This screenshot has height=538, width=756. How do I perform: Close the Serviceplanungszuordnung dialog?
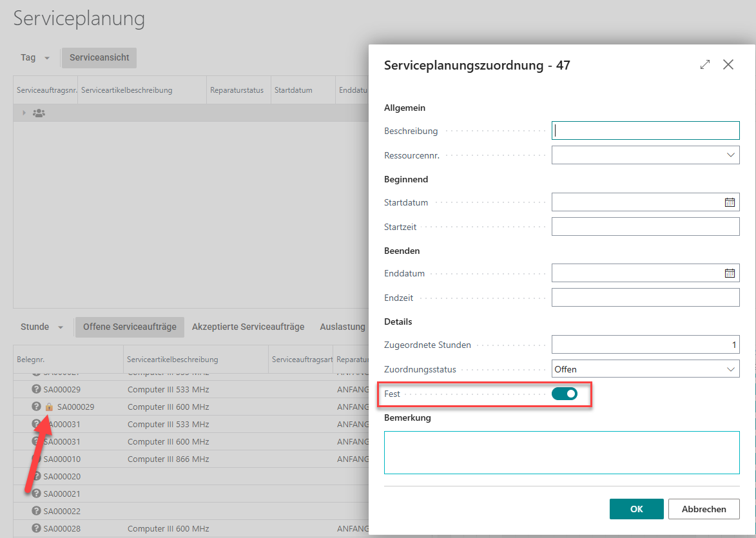[x=728, y=64]
